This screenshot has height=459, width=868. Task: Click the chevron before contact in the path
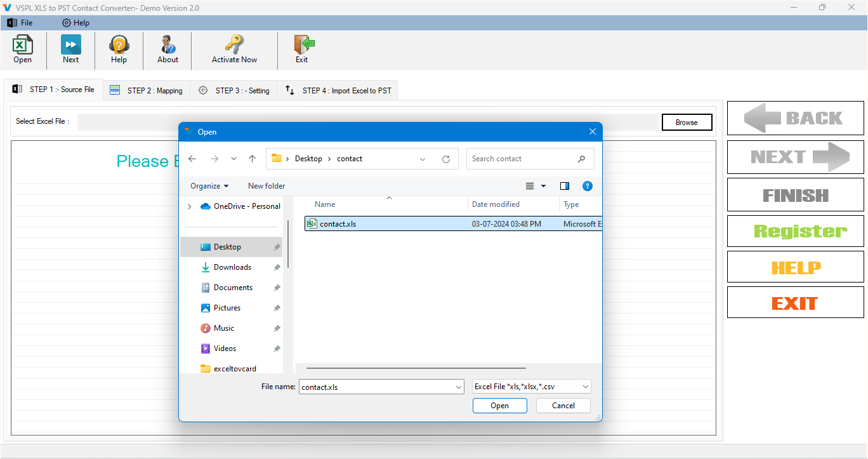point(329,159)
